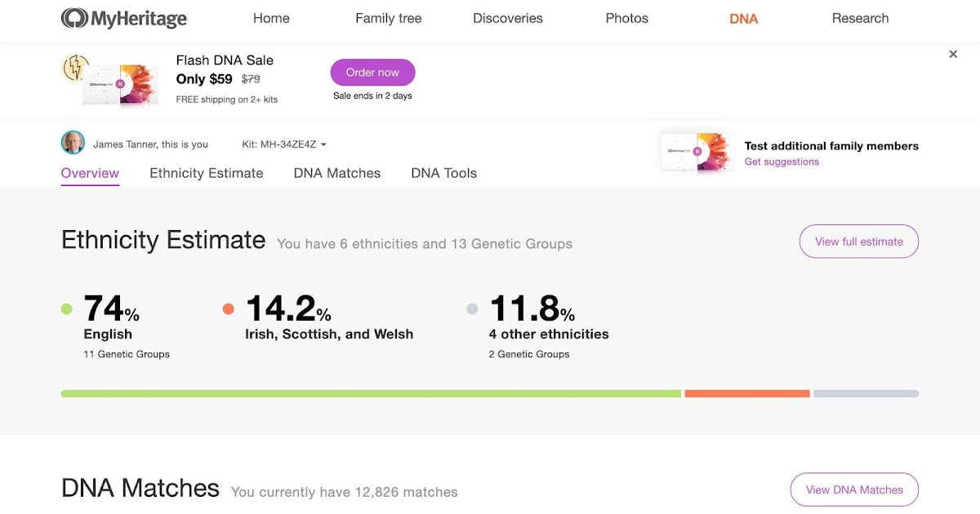The height and width of the screenshot is (514, 980).
Task: Navigate to Family tree
Action: 388,18
